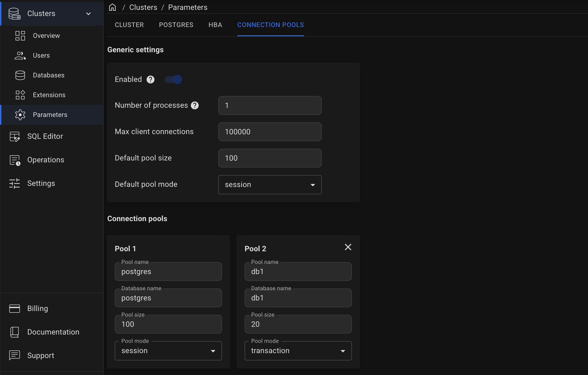Click the home icon in breadcrumb

pyautogui.click(x=112, y=7)
